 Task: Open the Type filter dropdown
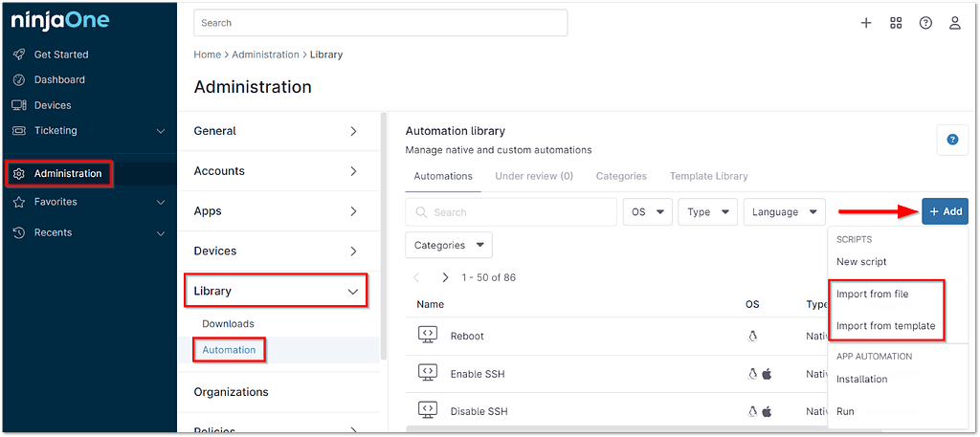coord(707,212)
